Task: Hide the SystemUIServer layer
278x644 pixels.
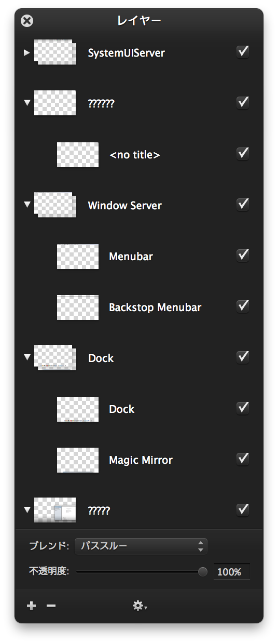Action: pyautogui.click(x=243, y=51)
